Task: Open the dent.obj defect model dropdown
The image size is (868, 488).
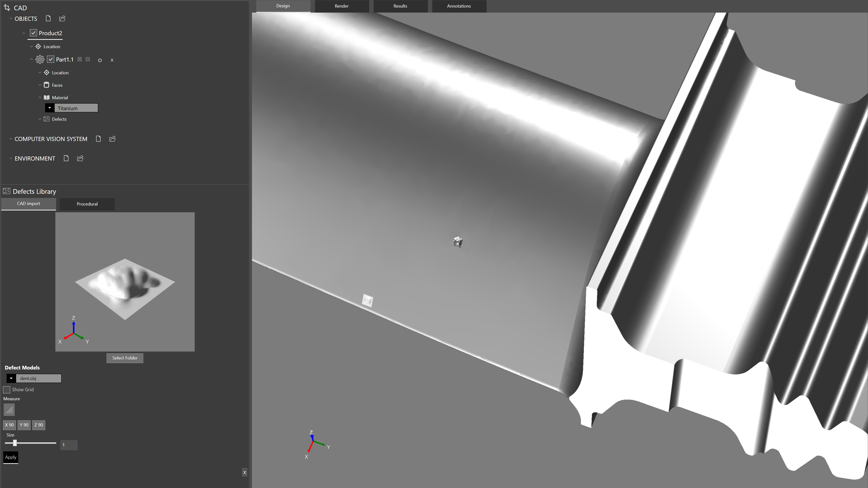Action: (11, 378)
